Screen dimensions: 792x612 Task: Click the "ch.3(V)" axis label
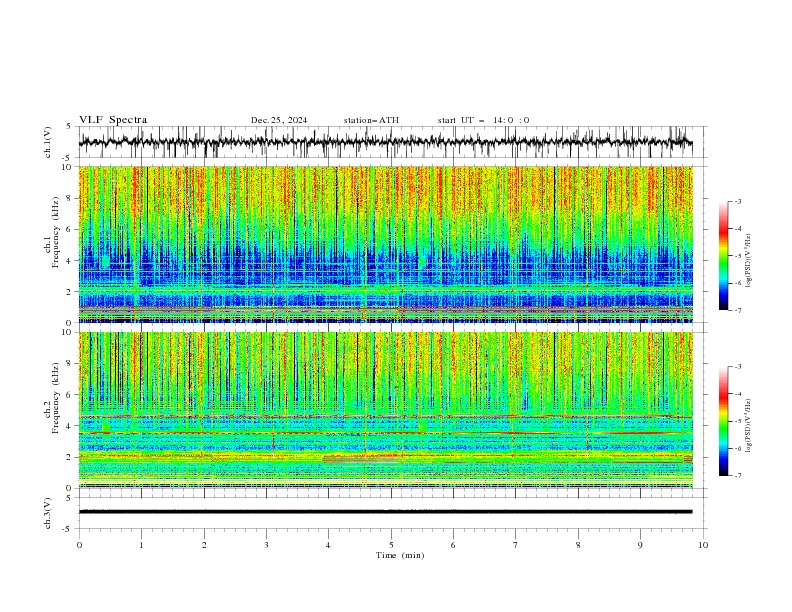click(48, 513)
